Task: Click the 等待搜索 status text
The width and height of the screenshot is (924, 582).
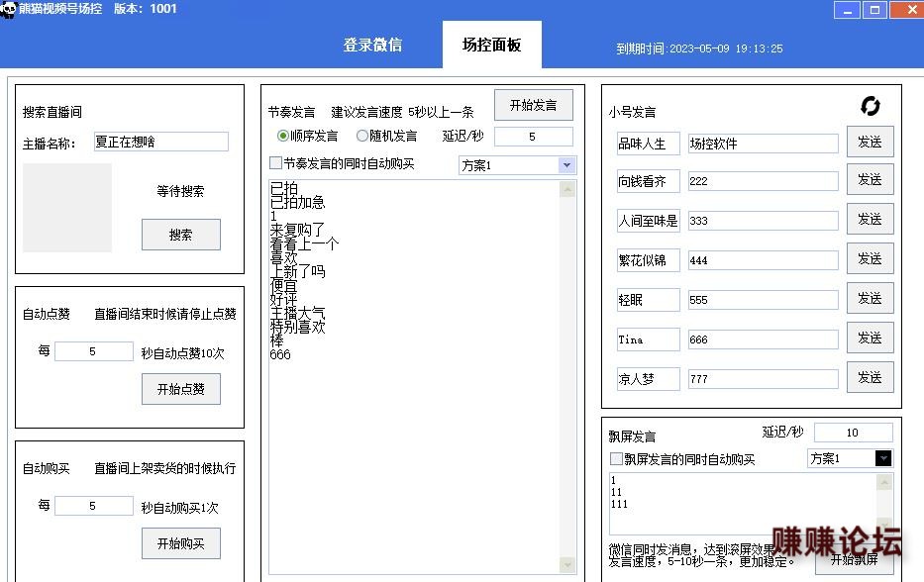Action: [x=180, y=191]
